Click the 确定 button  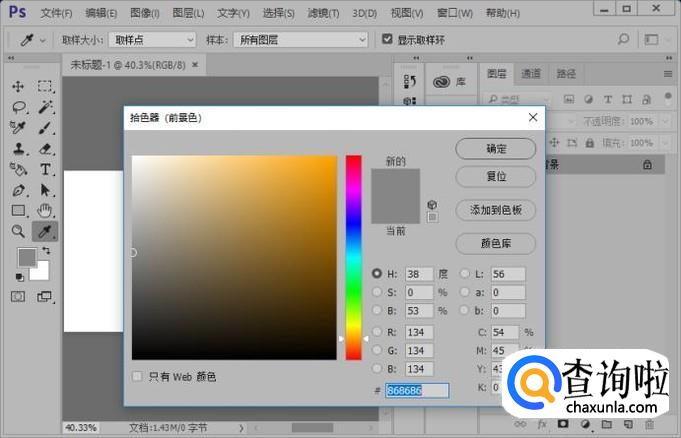tap(496, 148)
